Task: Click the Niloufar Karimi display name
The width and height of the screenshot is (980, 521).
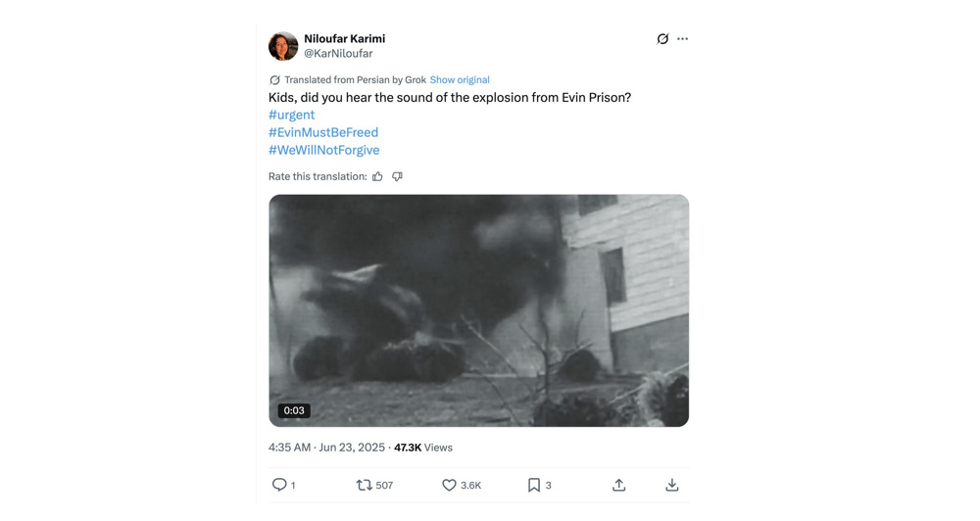Action: pos(344,39)
